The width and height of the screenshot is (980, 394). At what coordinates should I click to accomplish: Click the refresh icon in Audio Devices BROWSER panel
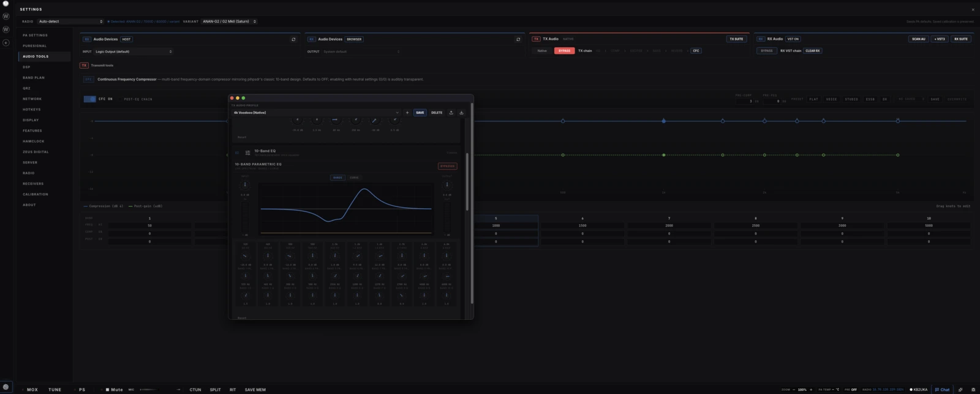(x=518, y=39)
